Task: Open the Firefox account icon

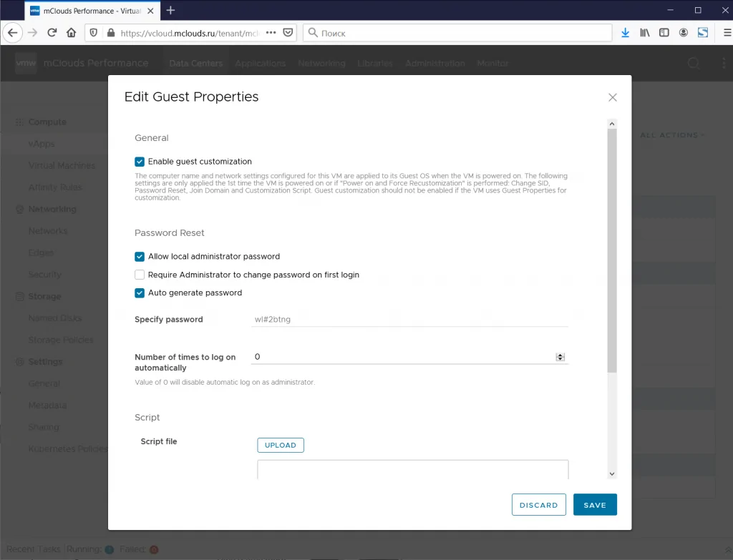Action: (x=684, y=33)
